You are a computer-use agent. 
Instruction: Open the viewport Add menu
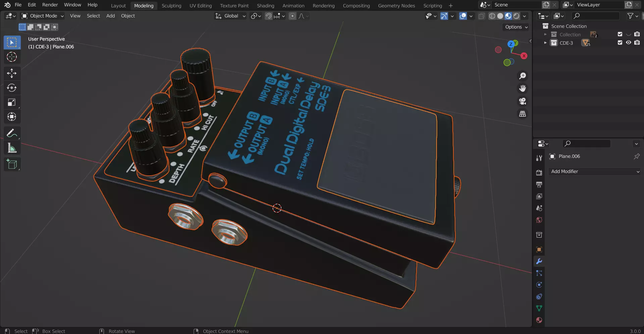point(110,16)
